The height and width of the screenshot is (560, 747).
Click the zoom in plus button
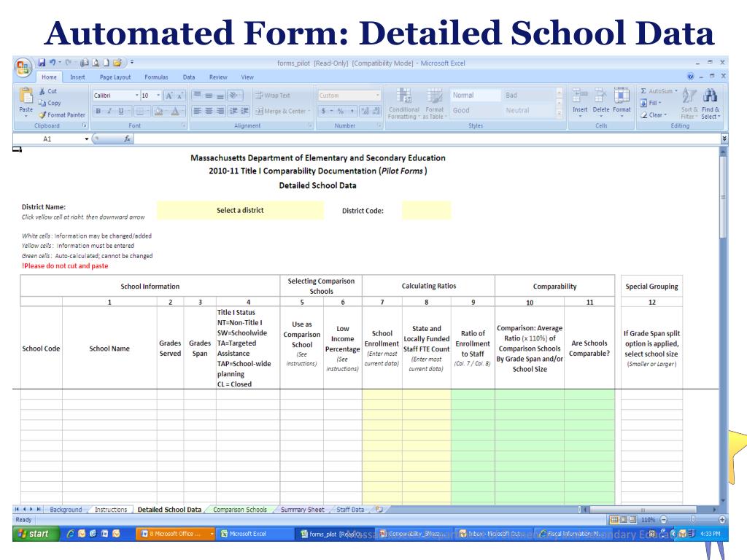[722, 519]
